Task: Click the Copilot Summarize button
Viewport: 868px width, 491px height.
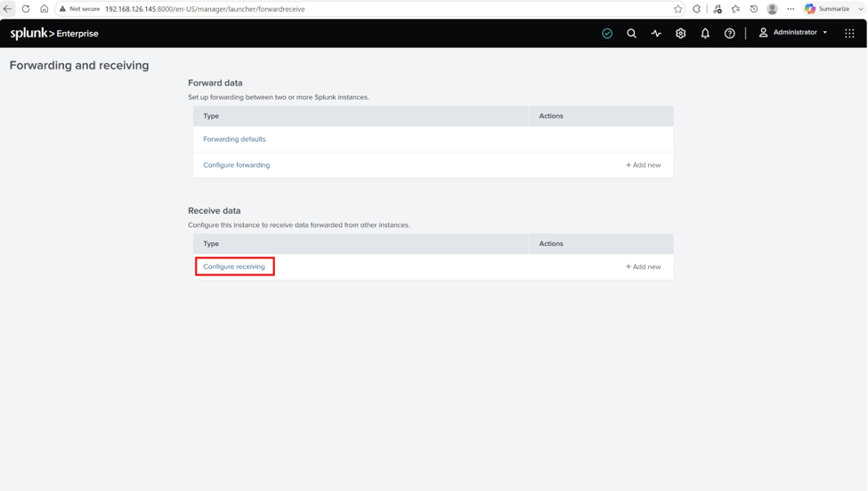Action: coord(827,9)
